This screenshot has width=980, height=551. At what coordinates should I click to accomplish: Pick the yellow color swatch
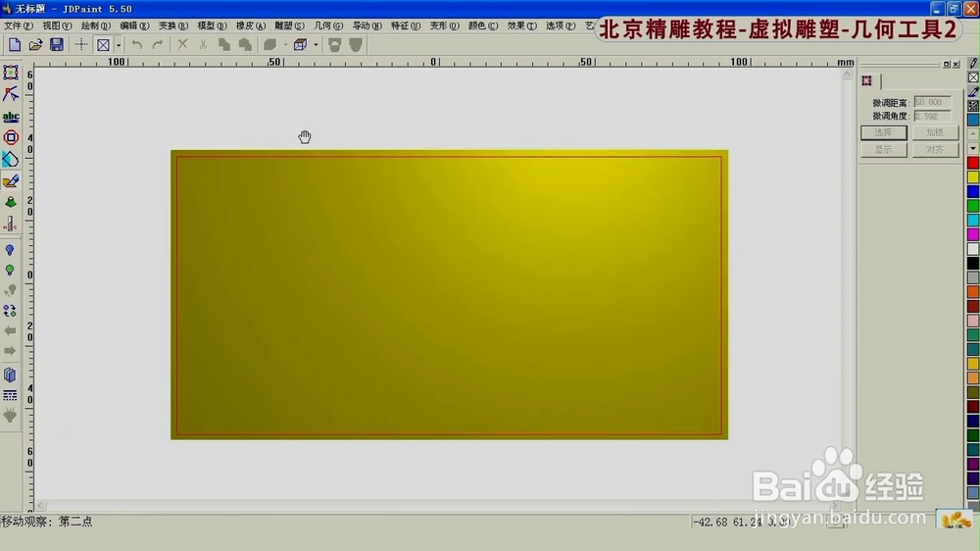(x=973, y=177)
